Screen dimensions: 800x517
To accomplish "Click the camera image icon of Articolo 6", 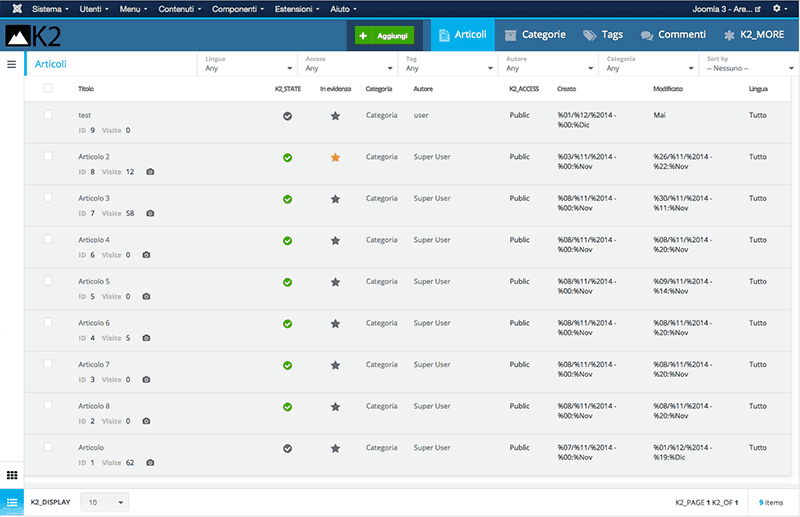I will [150, 338].
